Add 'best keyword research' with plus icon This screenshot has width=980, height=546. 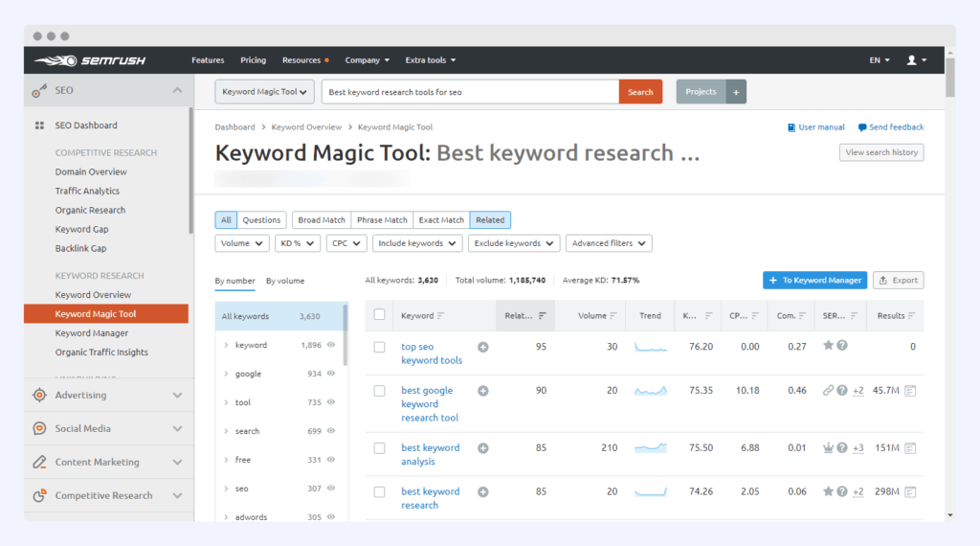coord(483,492)
